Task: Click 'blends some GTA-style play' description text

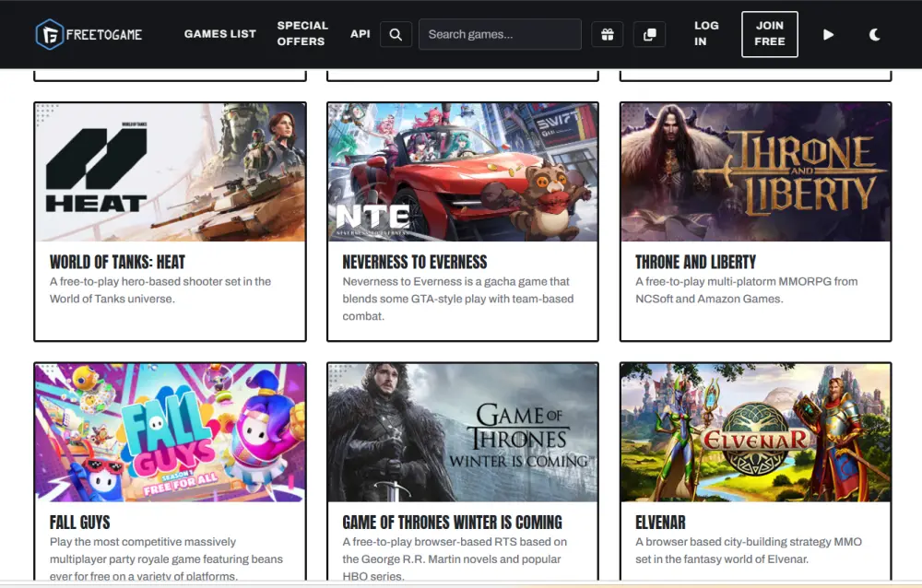Action: 414,299
